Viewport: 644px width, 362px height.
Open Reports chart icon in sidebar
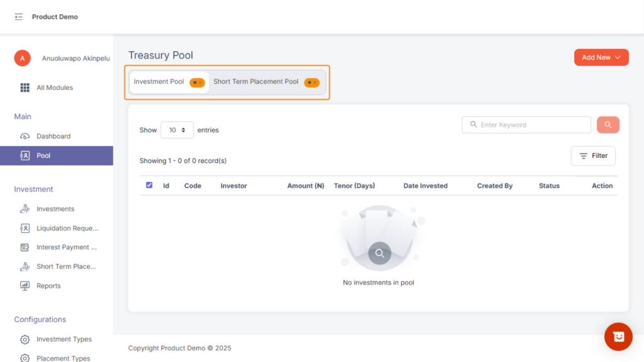click(25, 286)
